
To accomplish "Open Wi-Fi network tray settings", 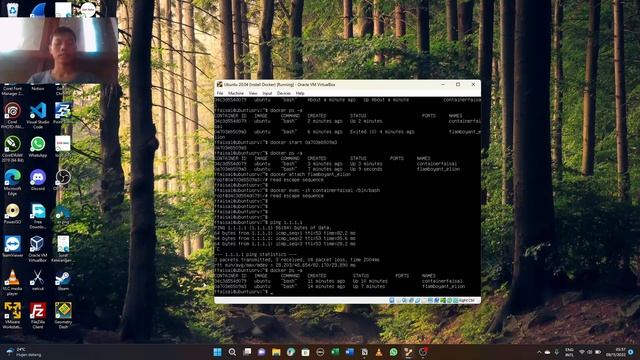I will 582,352.
